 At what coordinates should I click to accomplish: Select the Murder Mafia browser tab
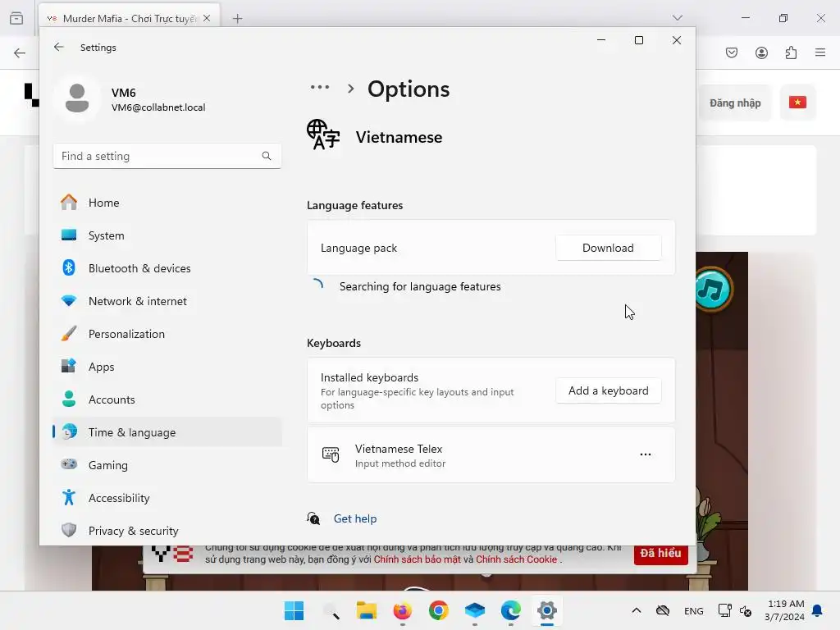tap(129, 19)
